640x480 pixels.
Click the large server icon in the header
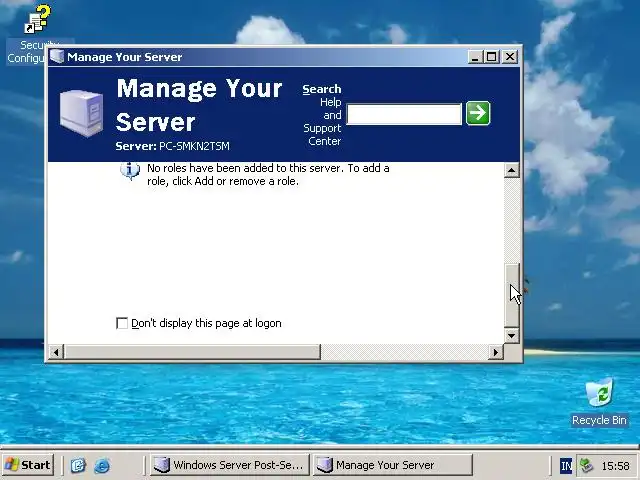(x=81, y=113)
